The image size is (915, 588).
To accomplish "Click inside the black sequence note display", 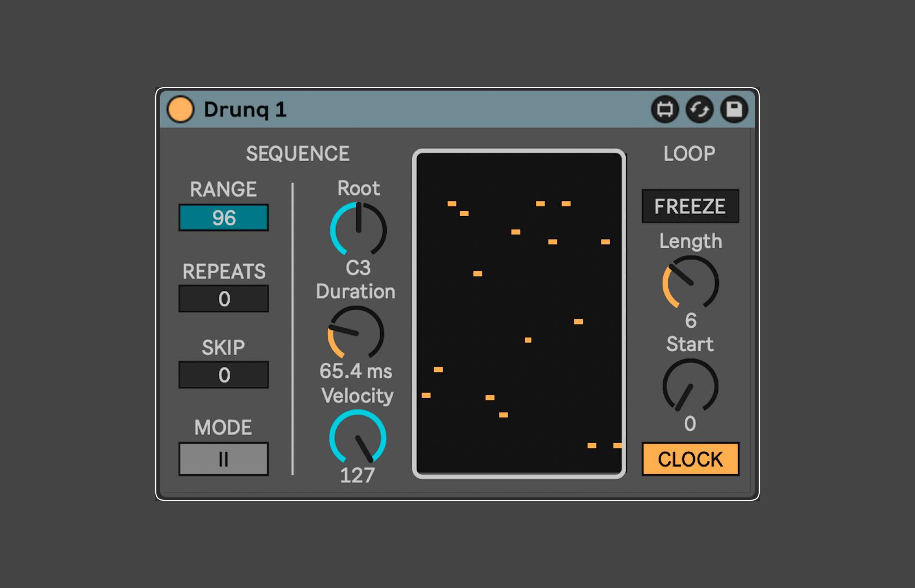I will pyautogui.click(x=518, y=314).
